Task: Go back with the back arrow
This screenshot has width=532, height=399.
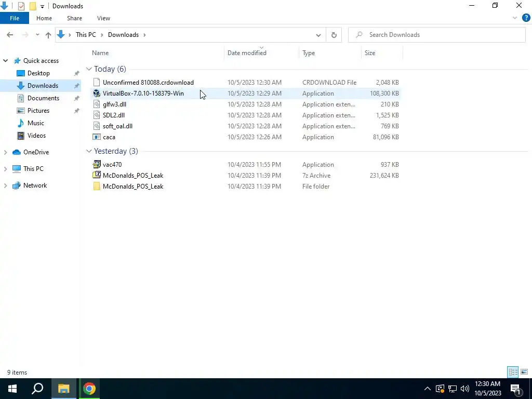Action: pyautogui.click(x=10, y=35)
